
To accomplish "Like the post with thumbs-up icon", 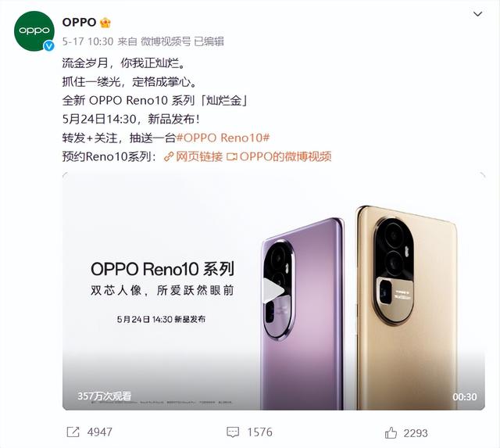I will tap(391, 433).
